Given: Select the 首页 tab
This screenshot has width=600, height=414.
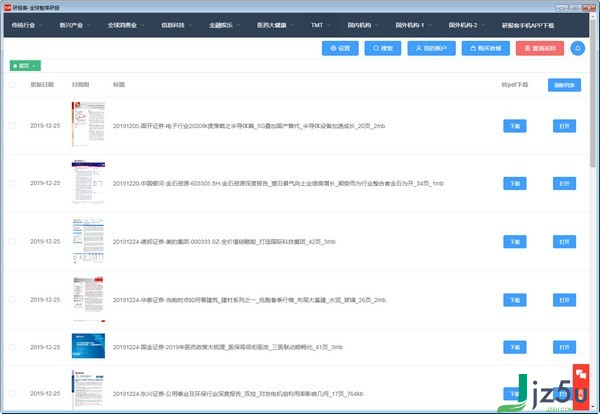Looking at the screenshot, I should pyautogui.click(x=25, y=66).
